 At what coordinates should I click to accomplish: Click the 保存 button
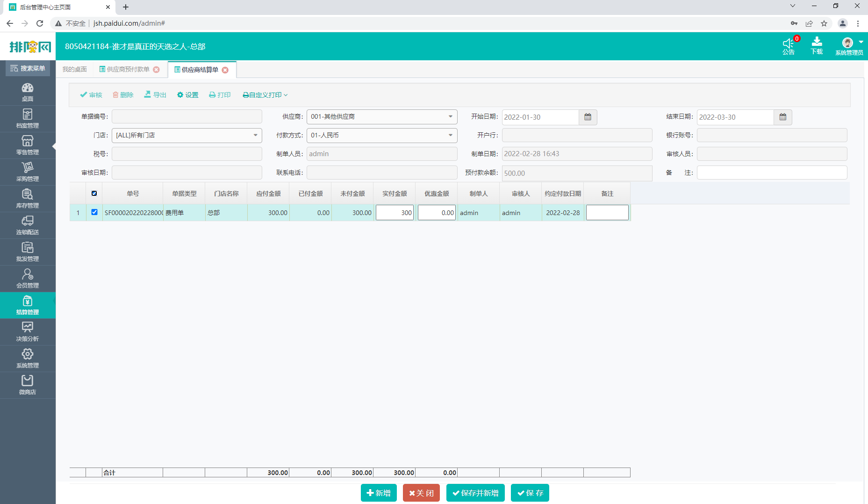pos(530,493)
